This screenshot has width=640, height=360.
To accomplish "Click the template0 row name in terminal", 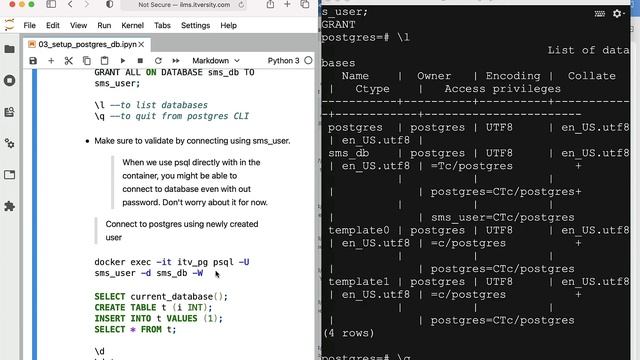I will tap(359, 230).
